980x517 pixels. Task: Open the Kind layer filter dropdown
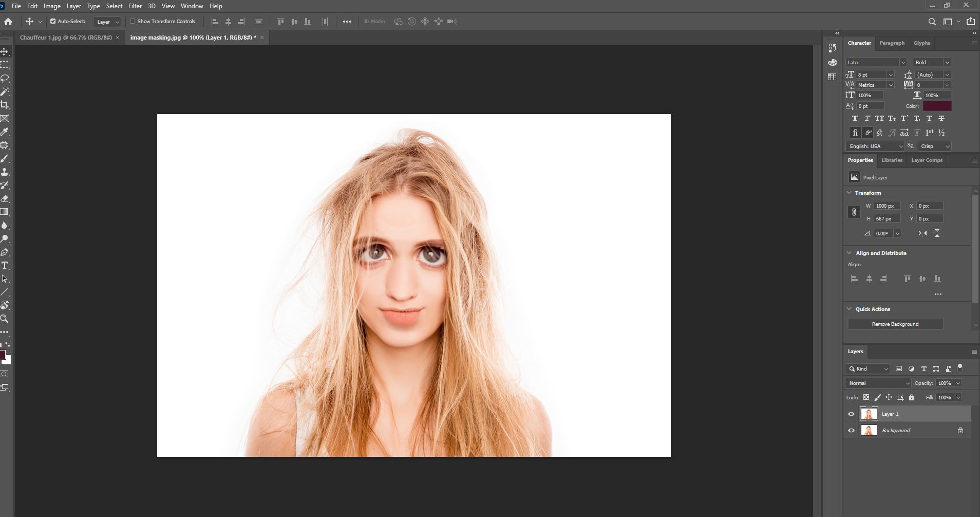868,369
